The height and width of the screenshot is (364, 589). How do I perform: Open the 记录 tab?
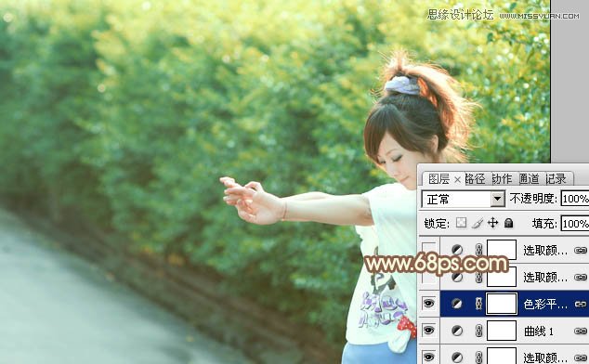556,179
